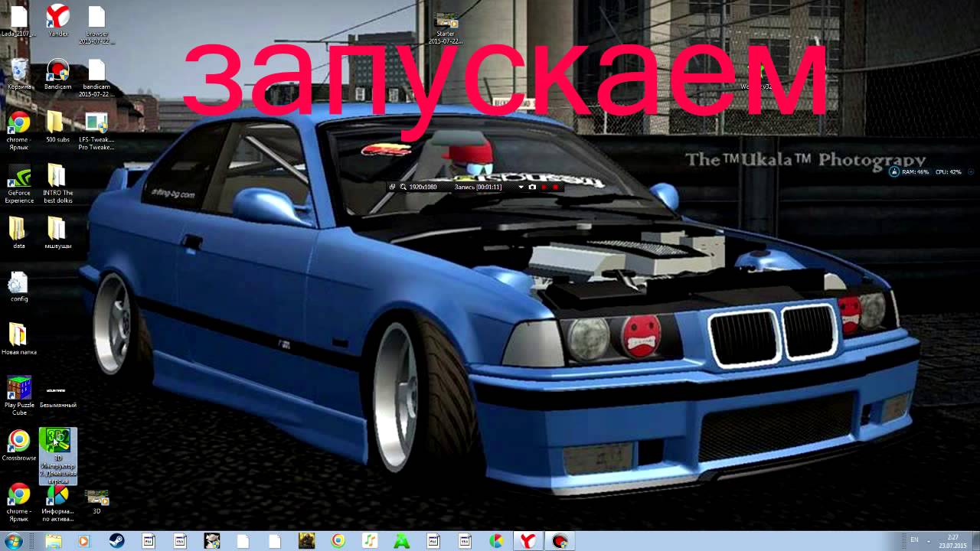The height and width of the screenshot is (551, 980).
Task: Click the Запись [00:01:11] recording status
Action: point(478,187)
